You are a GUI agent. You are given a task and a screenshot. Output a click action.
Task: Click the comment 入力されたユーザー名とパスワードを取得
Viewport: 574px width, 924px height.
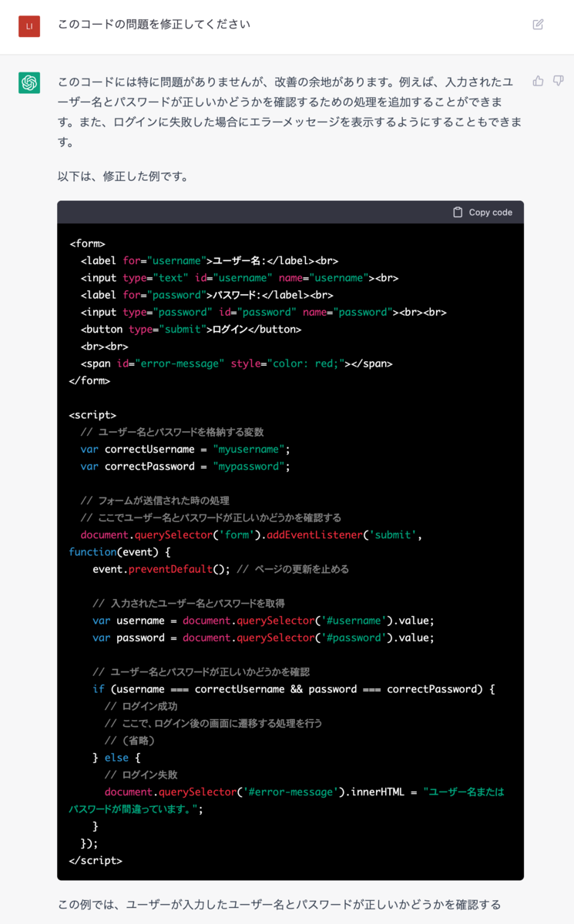coord(189,603)
